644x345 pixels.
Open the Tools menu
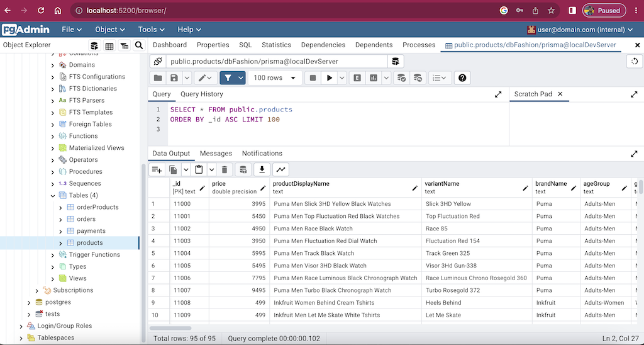tap(151, 30)
